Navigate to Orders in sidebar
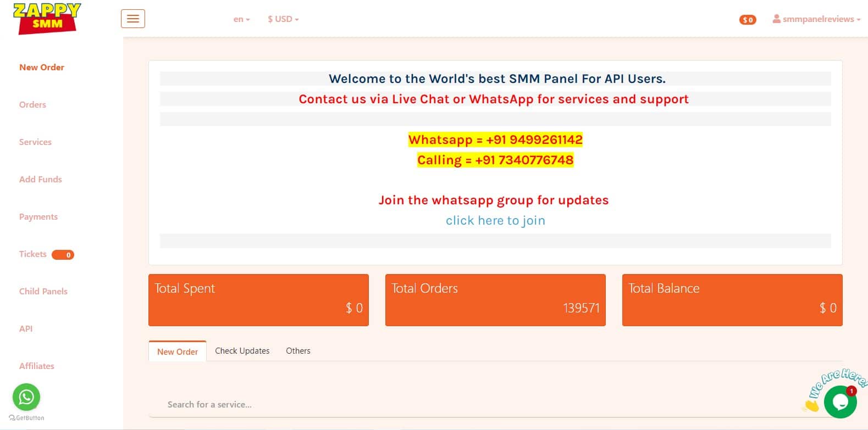The height and width of the screenshot is (430, 868). tap(32, 105)
